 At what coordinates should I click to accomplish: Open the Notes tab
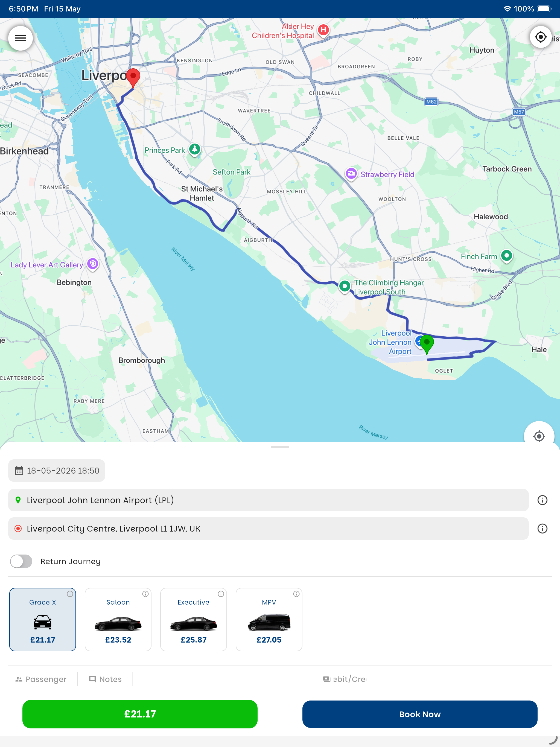click(105, 679)
